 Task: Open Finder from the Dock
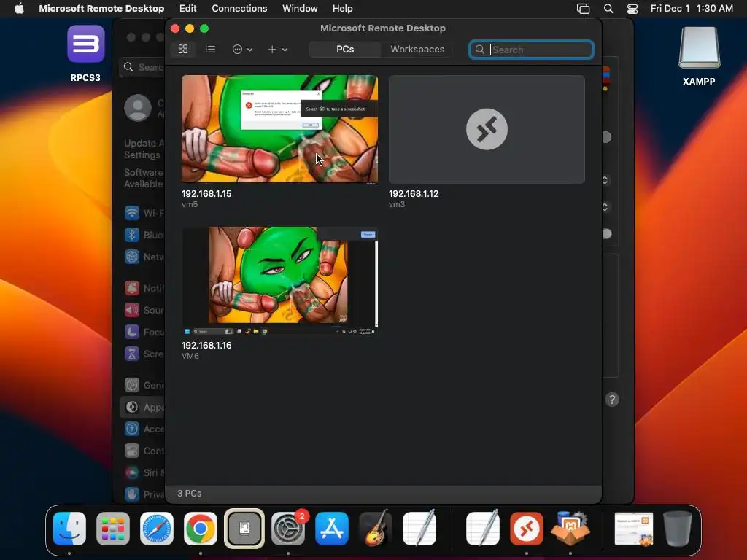pos(69,529)
